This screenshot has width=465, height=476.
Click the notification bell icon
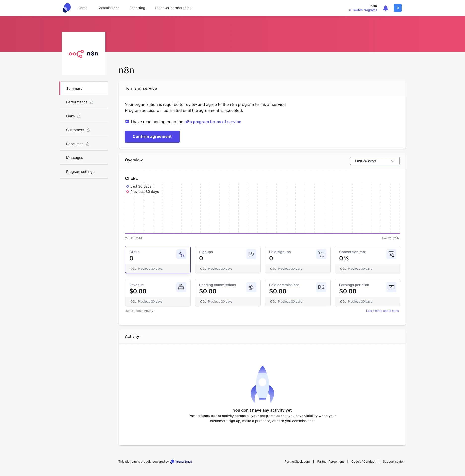click(x=385, y=8)
